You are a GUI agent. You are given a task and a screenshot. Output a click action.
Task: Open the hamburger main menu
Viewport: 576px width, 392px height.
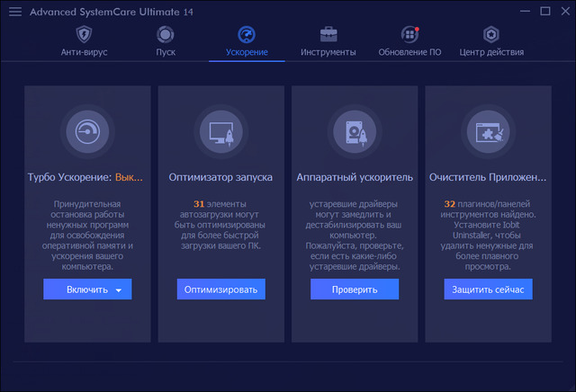click(15, 12)
